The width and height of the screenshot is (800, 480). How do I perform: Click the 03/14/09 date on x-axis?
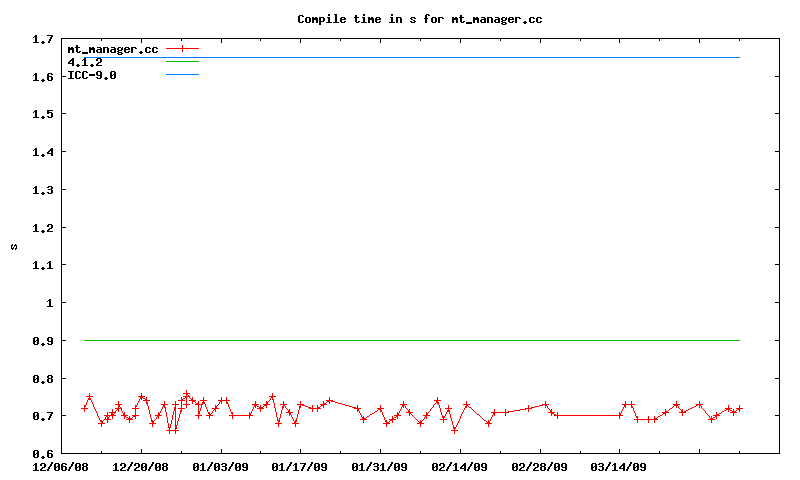(x=619, y=466)
